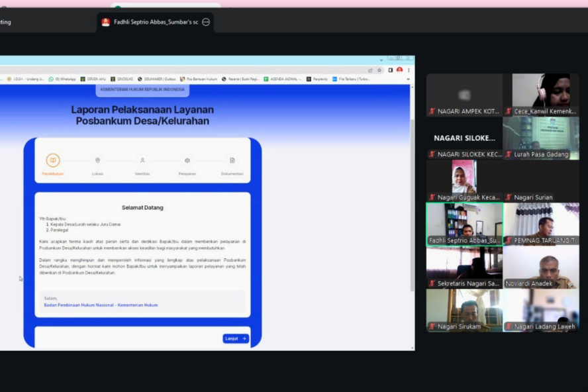Screen dimensions: 588x392
Task: Select Noviardi Anadek participant video
Action: pyautogui.click(x=541, y=267)
